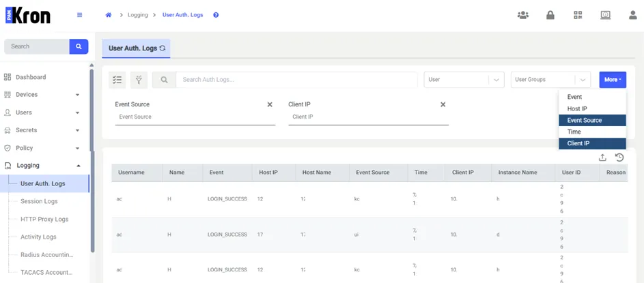Remove the Event Source filter
This screenshot has width=644, height=283.
[x=270, y=104]
